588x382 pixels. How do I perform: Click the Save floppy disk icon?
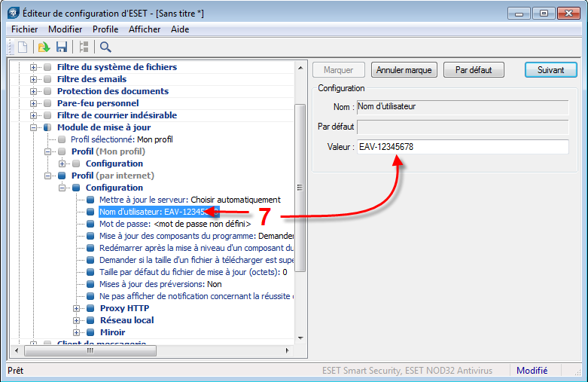62,47
